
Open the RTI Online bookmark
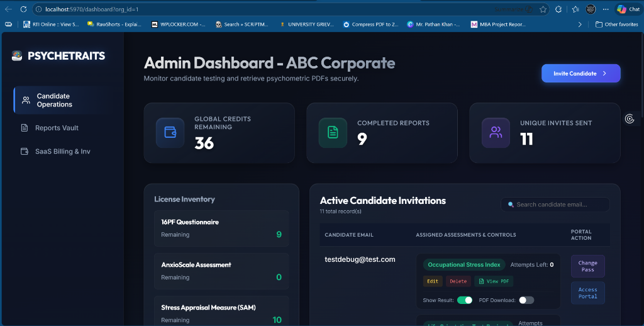[x=51, y=25]
